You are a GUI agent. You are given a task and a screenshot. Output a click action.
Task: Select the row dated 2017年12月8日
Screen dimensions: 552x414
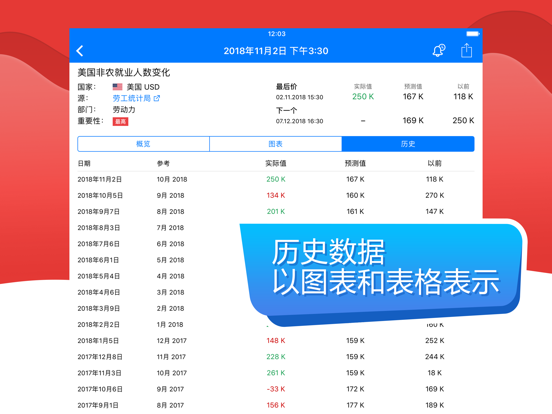click(276, 357)
